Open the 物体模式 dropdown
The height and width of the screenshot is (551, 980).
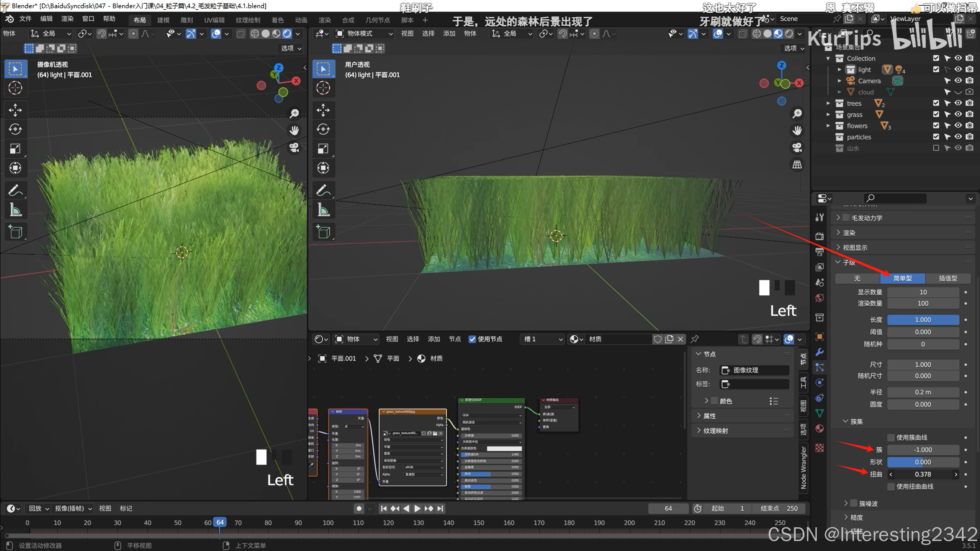coord(364,34)
